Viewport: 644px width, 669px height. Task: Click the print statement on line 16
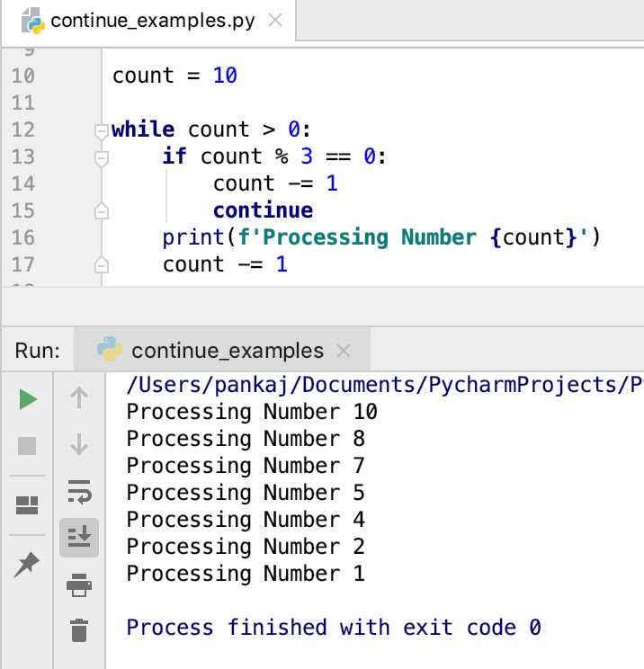point(381,237)
